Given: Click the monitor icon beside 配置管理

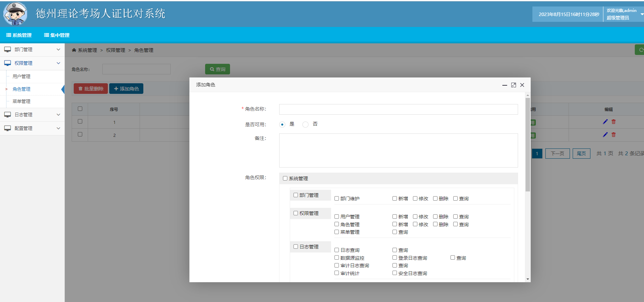Looking at the screenshot, I should 8,128.
